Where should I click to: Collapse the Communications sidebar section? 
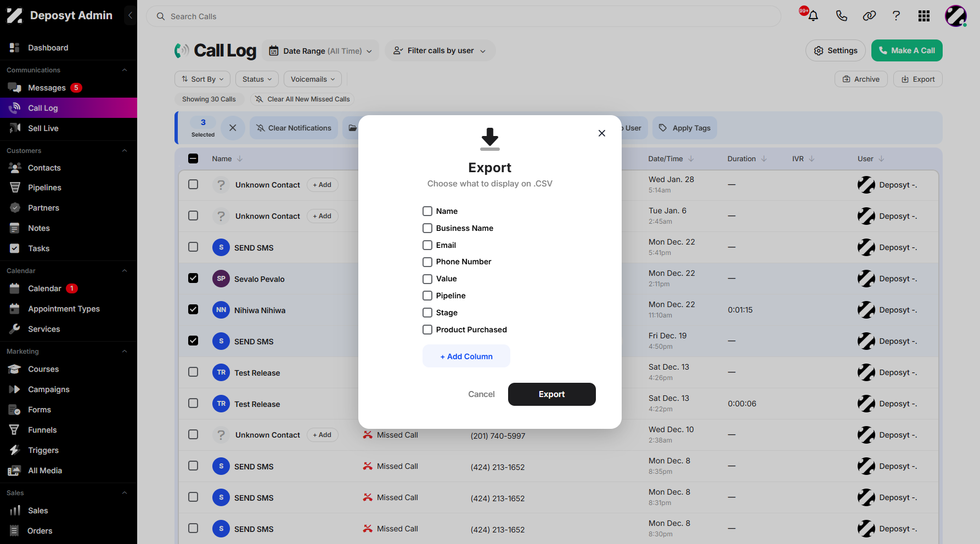click(125, 70)
